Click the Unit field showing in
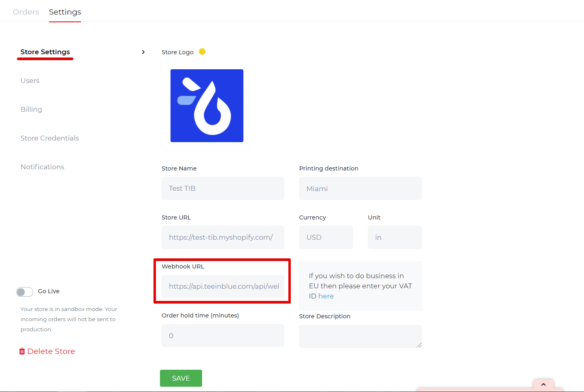Image resolution: width=584 pixels, height=392 pixels. pyautogui.click(x=395, y=237)
